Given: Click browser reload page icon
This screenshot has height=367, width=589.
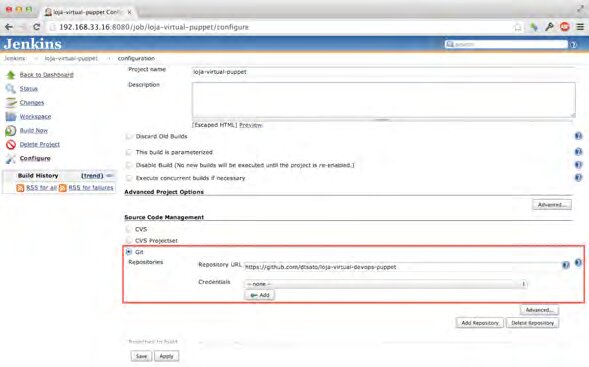Looking at the screenshot, I should [x=36, y=27].
